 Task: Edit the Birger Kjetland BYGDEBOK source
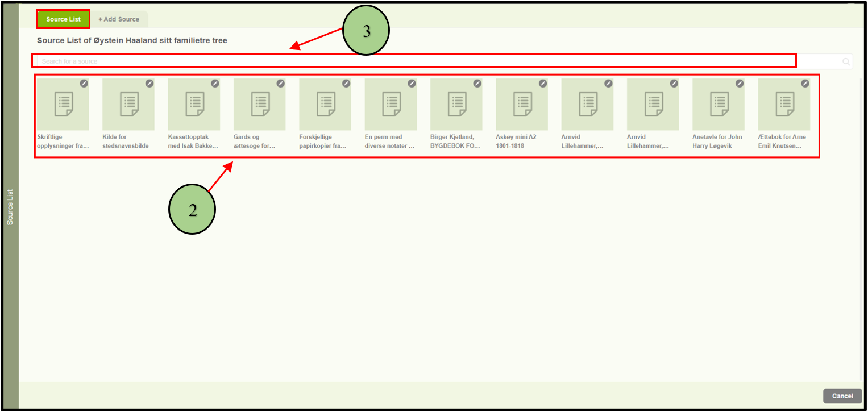477,83
